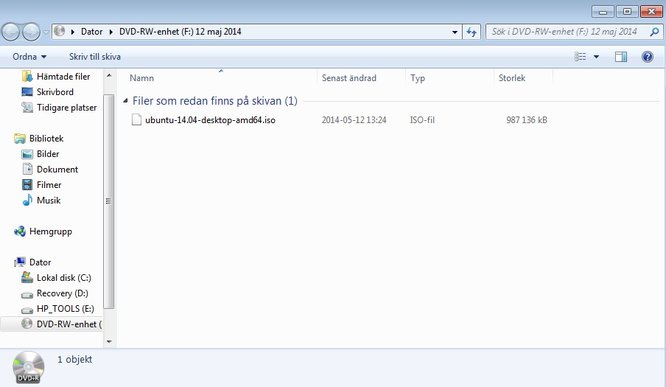The height and width of the screenshot is (387, 666).
Task: Open HP_TOOLS (E:) drive
Action: 65,308
